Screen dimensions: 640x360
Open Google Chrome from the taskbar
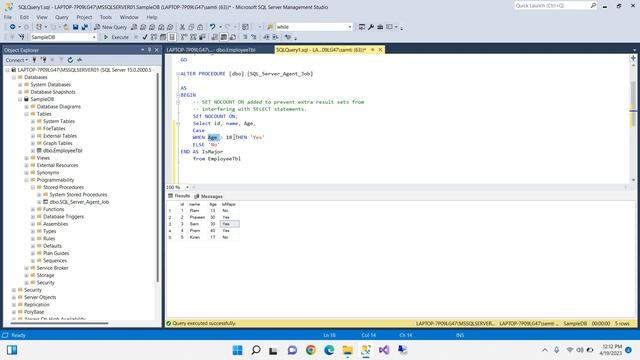coord(311,350)
